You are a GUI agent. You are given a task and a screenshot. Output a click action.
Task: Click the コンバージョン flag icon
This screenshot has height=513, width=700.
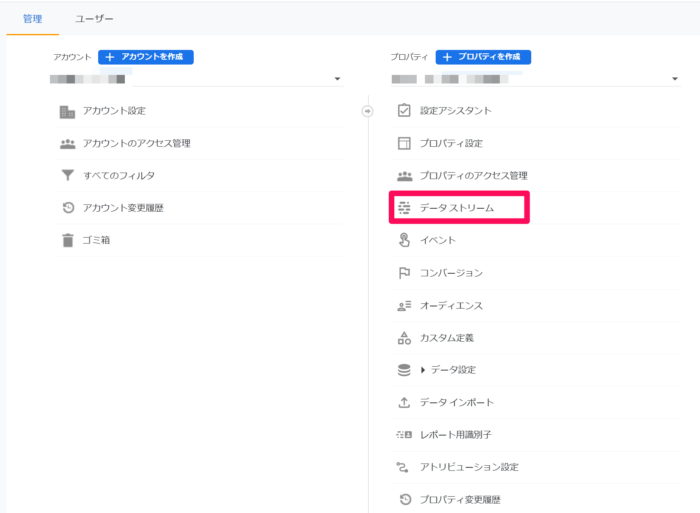coord(404,273)
